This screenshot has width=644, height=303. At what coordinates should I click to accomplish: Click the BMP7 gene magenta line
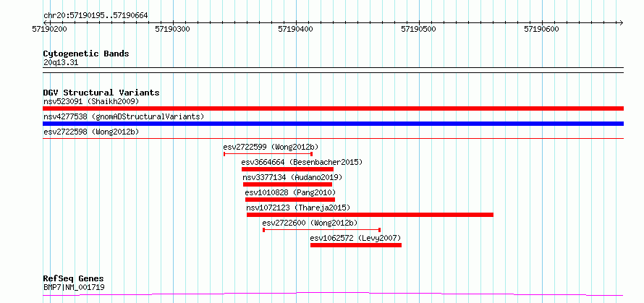pyautogui.click(x=333, y=294)
